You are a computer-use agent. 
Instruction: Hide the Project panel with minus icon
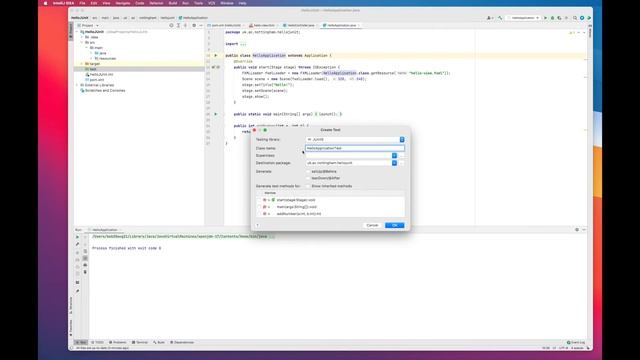click(201, 25)
